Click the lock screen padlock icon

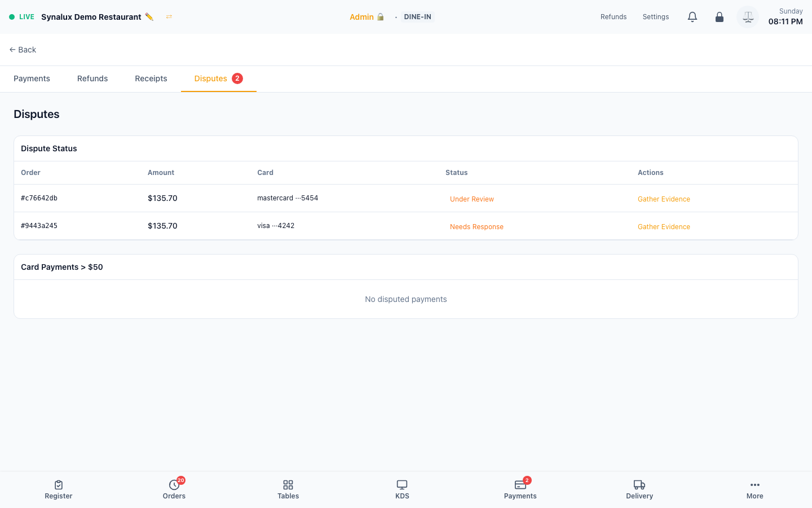click(720, 17)
